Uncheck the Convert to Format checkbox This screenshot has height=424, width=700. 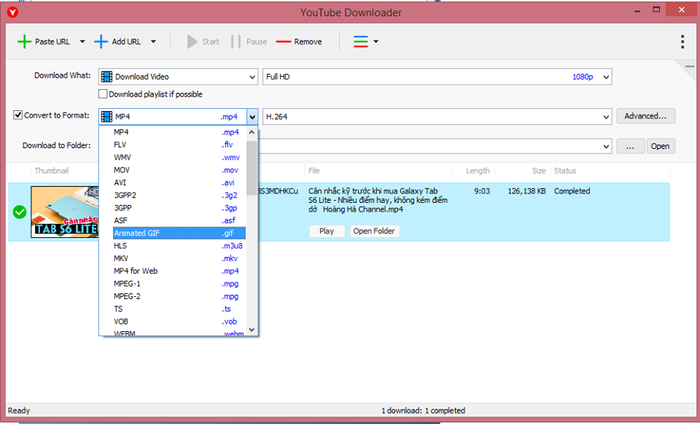(x=18, y=115)
